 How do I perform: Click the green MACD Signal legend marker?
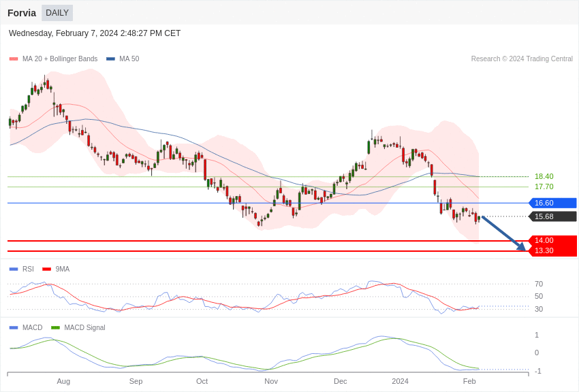coord(55,328)
